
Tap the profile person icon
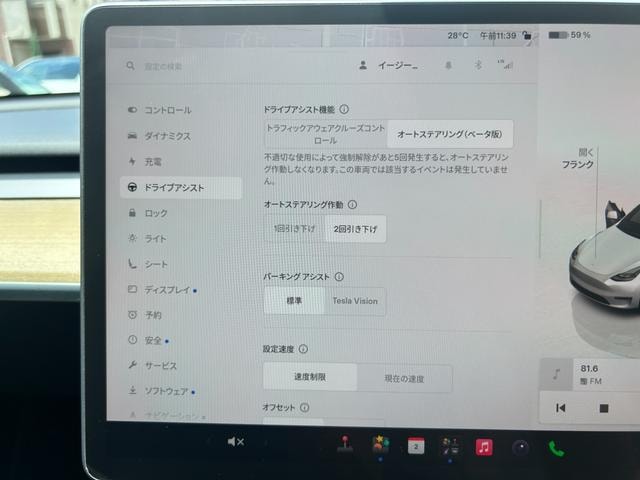pyautogui.click(x=363, y=65)
